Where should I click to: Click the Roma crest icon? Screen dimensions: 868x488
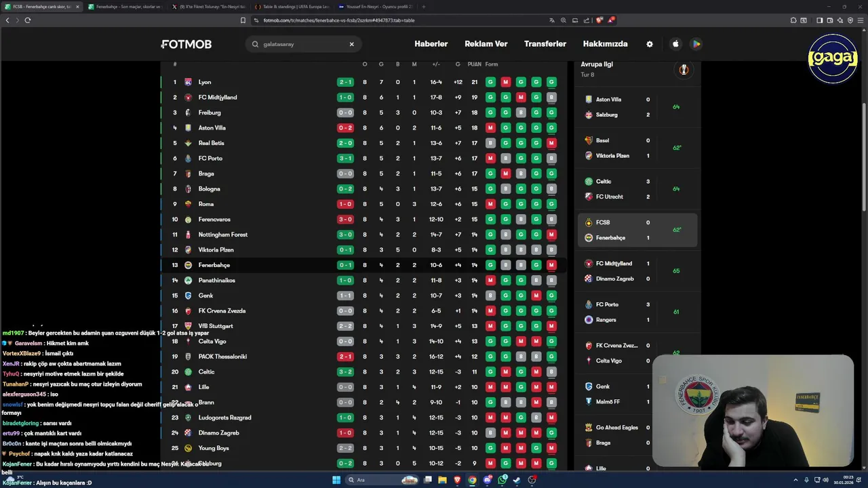coord(188,204)
